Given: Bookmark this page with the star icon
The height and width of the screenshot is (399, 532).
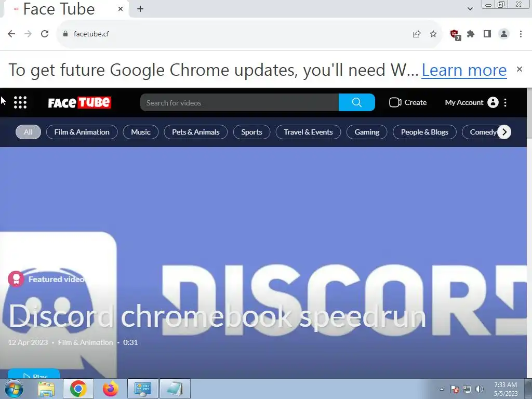Looking at the screenshot, I should coord(433,34).
